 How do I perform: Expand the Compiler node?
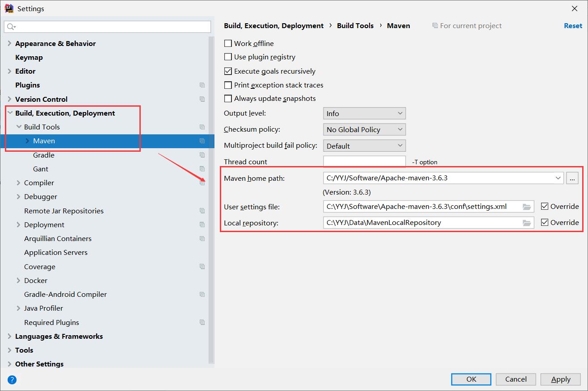coord(19,183)
